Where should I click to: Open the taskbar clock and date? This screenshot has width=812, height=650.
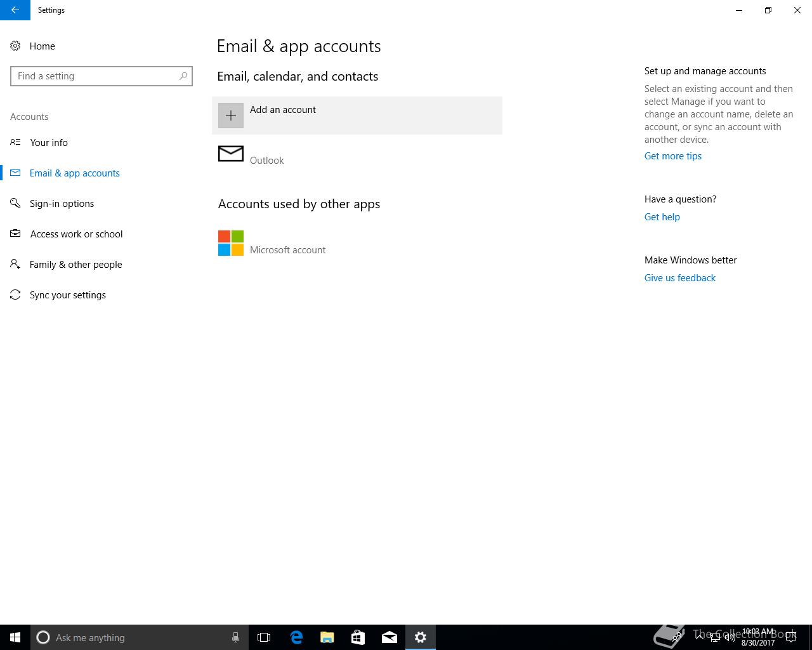click(758, 637)
